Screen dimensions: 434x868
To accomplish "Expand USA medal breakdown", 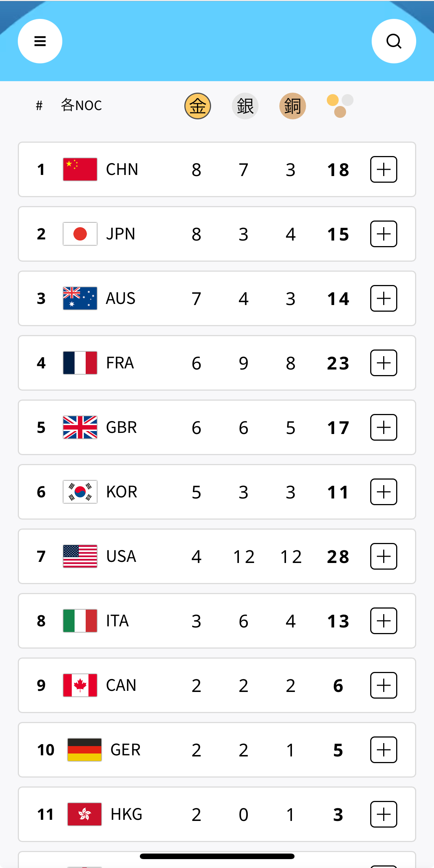I will pyautogui.click(x=384, y=556).
